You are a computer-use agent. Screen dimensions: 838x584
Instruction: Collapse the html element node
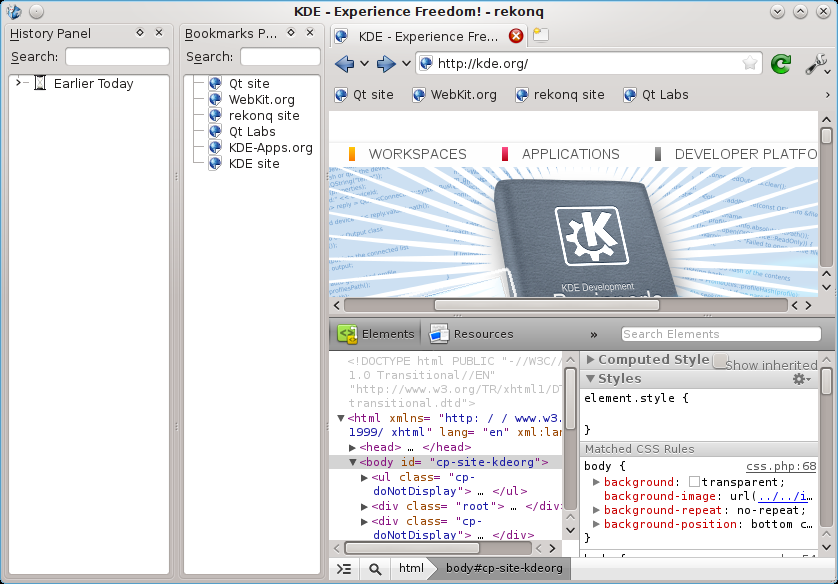tap(340, 418)
